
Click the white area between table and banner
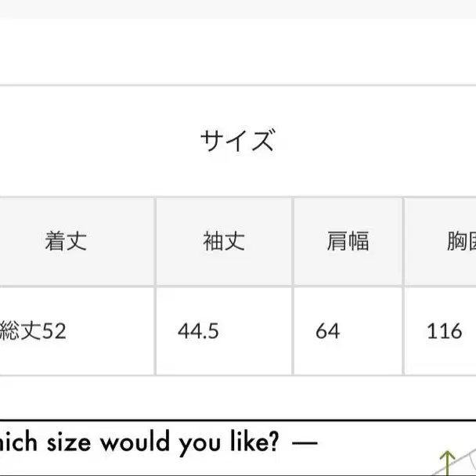tap(238, 398)
